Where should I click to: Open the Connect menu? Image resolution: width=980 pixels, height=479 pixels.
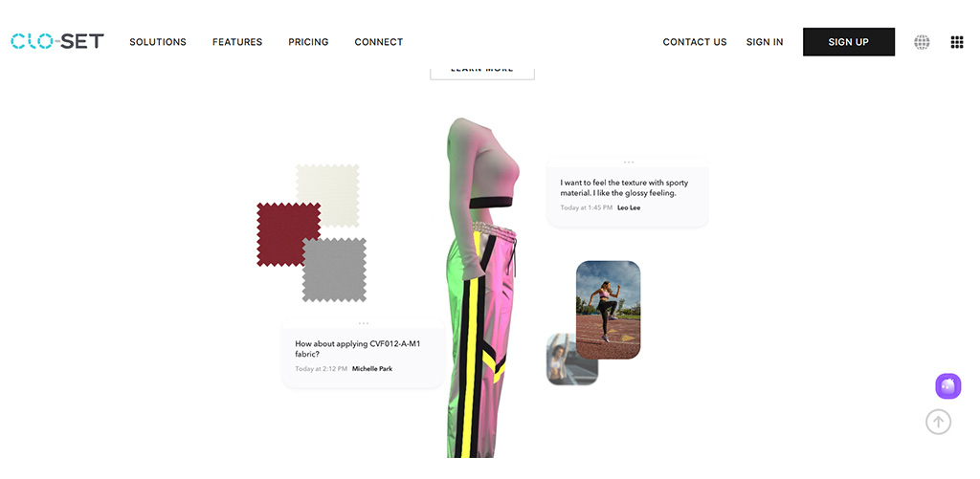coord(379,42)
